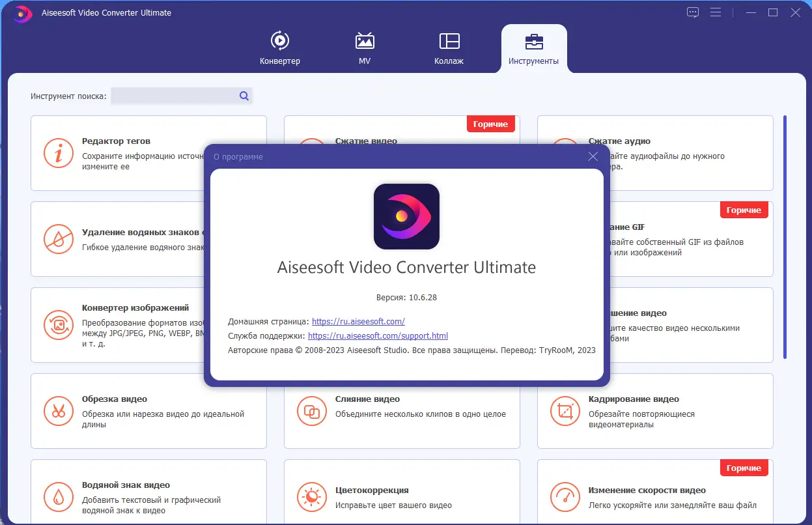
Task: Click the Кадрирование видео title text
Action: (634, 399)
